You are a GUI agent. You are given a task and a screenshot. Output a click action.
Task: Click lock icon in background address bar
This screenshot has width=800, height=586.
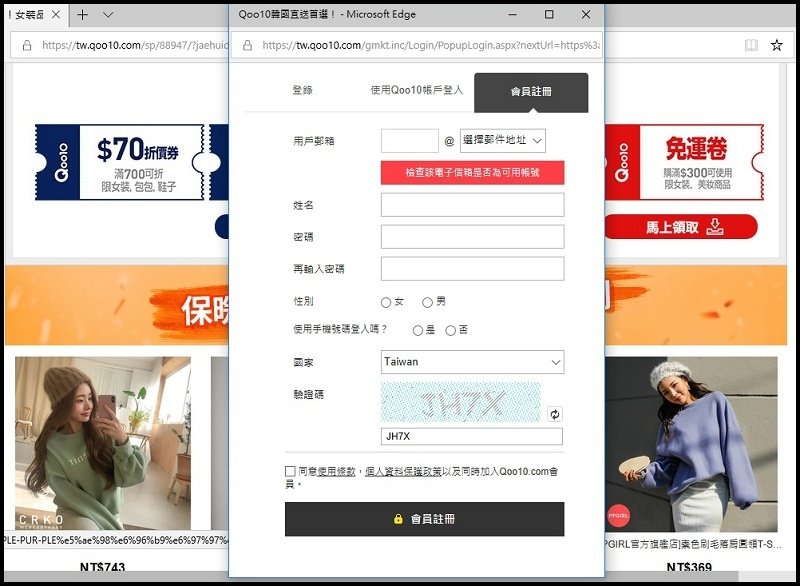(x=27, y=45)
